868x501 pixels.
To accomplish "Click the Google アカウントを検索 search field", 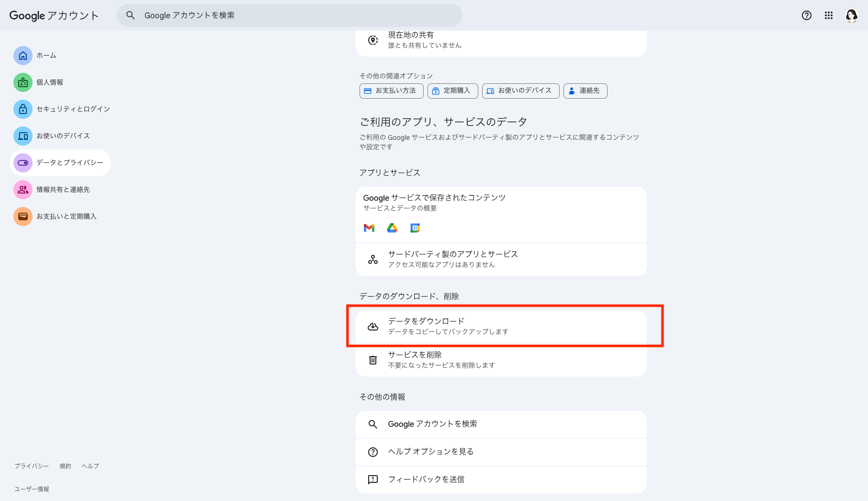I will pos(290,15).
